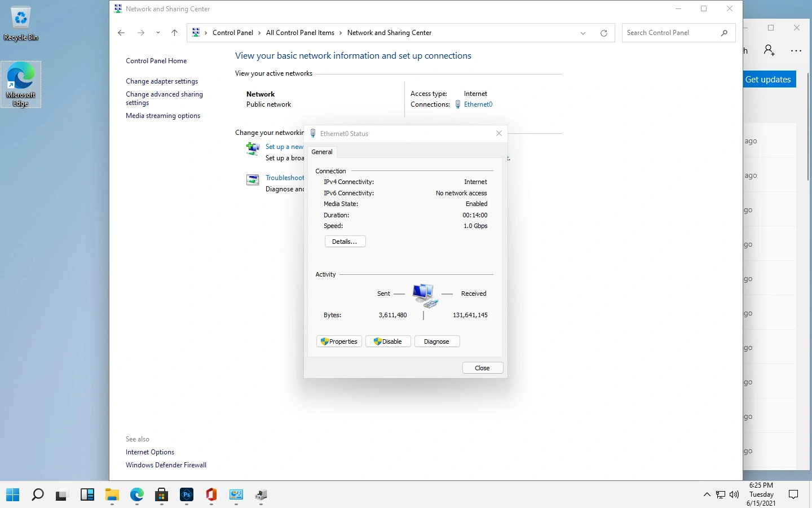
Task: Click the Set up new connection icon
Action: [253, 149]
